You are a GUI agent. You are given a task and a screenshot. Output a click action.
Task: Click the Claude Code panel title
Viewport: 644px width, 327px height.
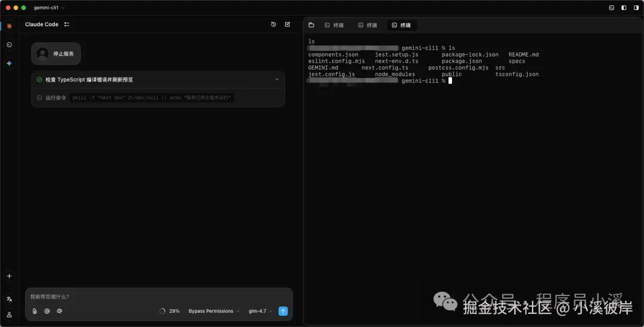click(42, 24)
